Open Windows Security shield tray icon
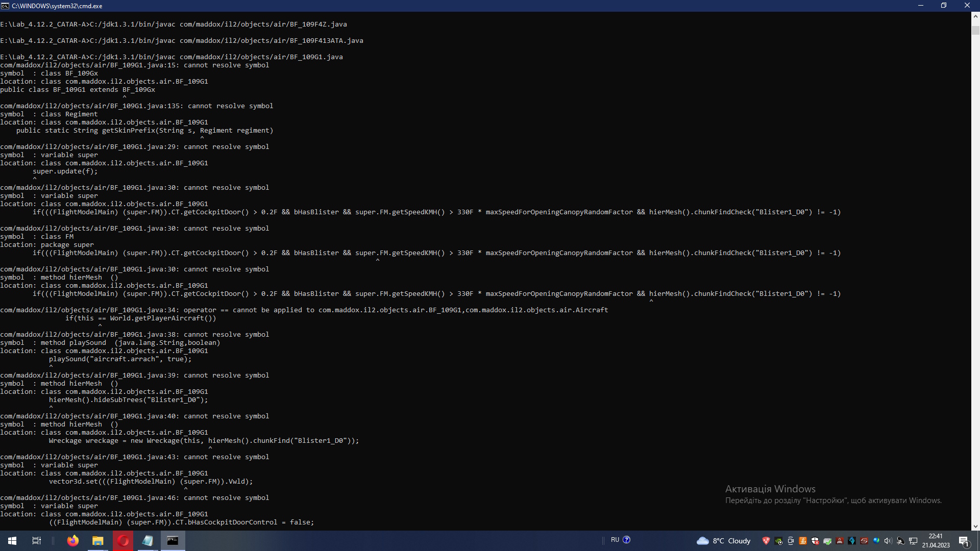Viewport: 980px width, 551px height. (815, 541)
